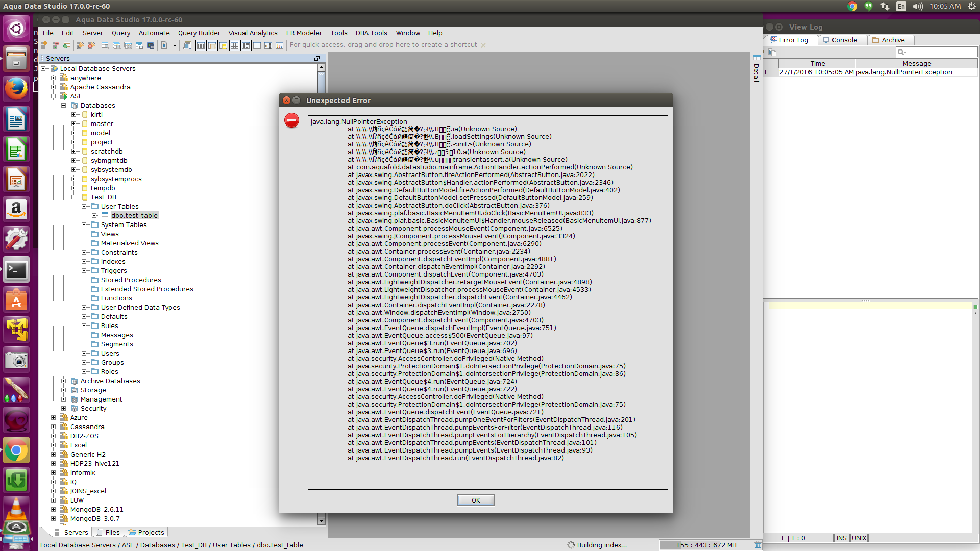Click the red error icon in Unexpected Error dialog
980x551 pixels.
point(291,120)
